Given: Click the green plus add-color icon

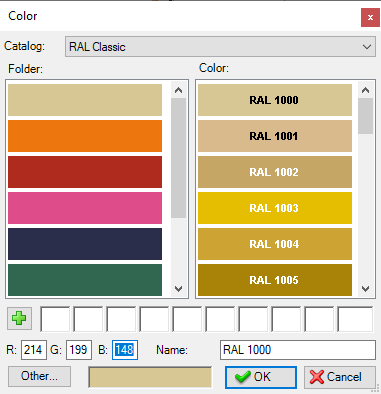Looking at the screenshot, I should 19,318.
